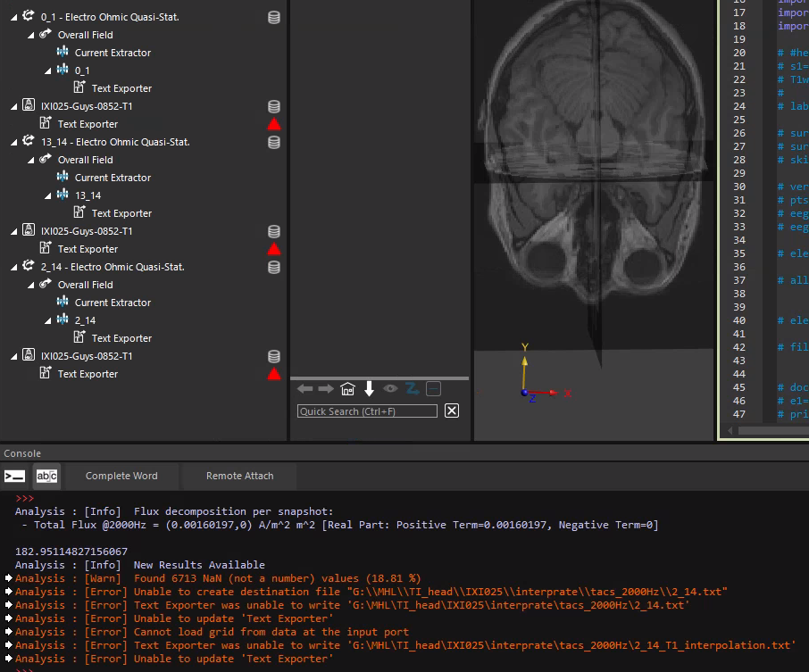Click the sensor icon beside the 0_1 extractor
This screenshot has width=809, height=672.
coord(63,69)
